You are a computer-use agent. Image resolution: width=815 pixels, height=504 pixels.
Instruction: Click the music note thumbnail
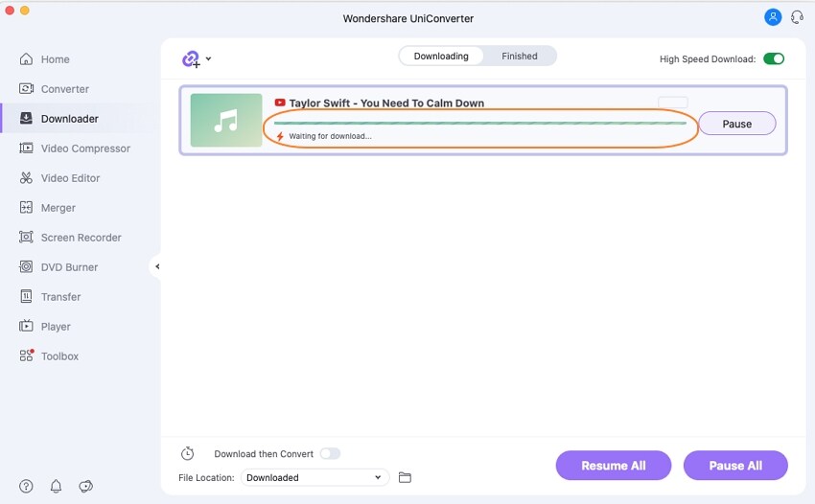coord(226,120)
